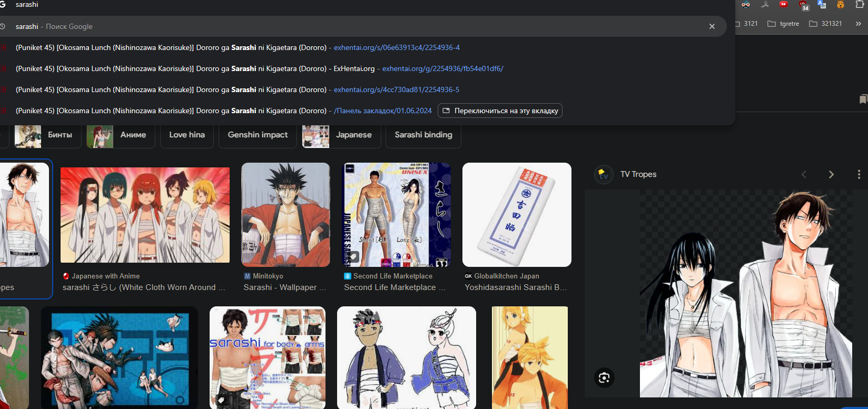This screenshot has width=868, height=409.
Task: Open the Second Life Marketplace source name
Action: click(x=393, y=276)
